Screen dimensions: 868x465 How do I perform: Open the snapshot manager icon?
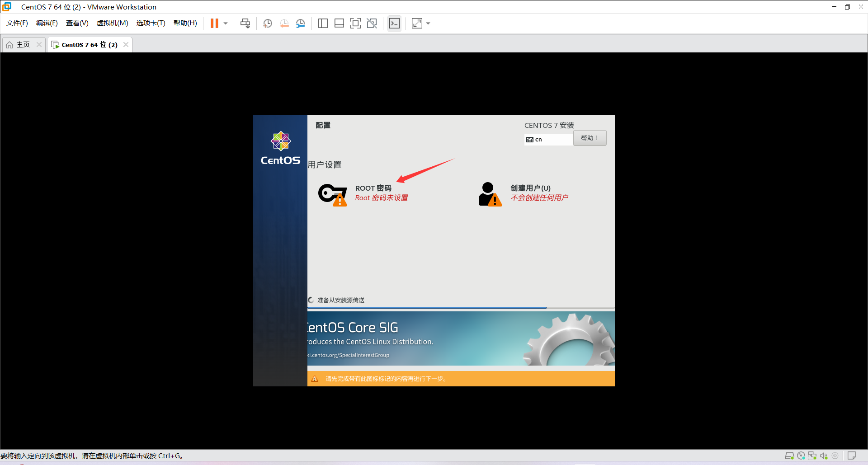[x=301, y=23]
